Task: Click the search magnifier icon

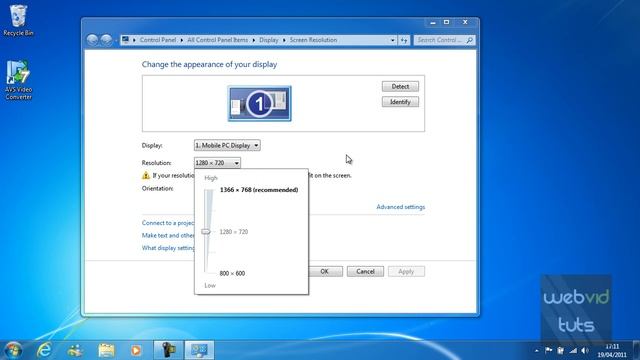Action: (x=469, y=40)
